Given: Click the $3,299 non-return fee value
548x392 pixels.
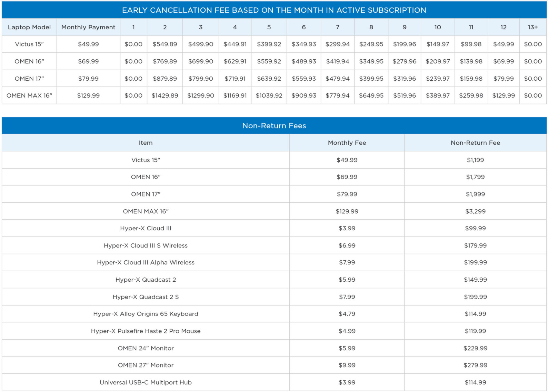Looking at the screenshot, I should 475,211.
